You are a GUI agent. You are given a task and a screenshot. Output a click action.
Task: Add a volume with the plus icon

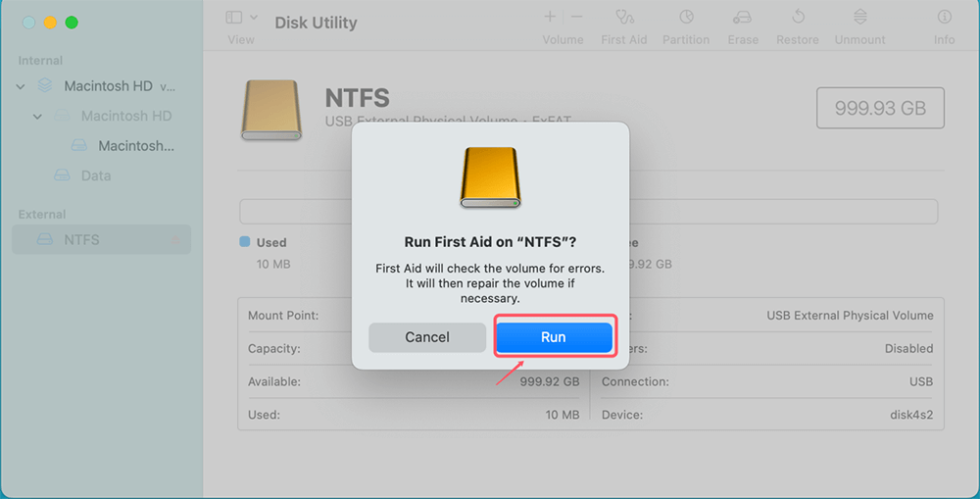(550, 17)
